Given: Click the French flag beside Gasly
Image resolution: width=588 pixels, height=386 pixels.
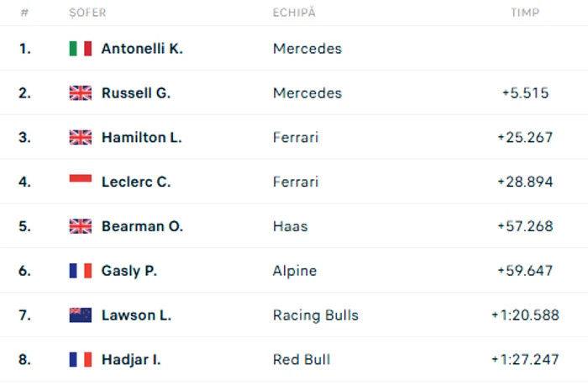Looking at the screenshot, I should (x=80, y=271).
